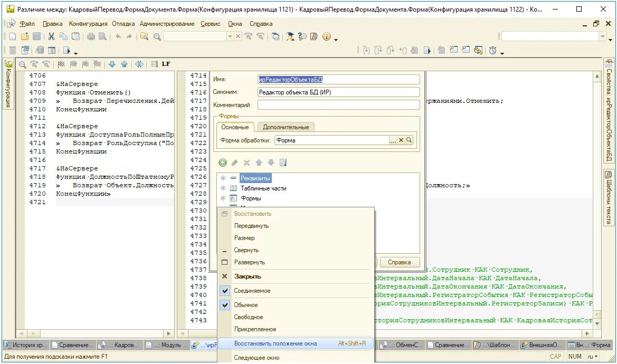Open the Конфигурация menu
The height and width of the screenshot is (364, 617).
point(88,24)
